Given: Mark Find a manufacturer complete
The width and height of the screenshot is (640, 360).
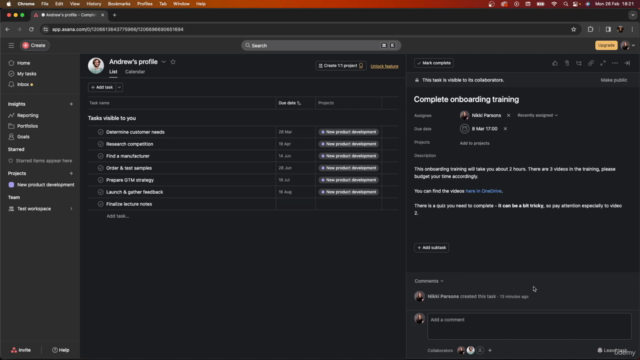Looking at the screenshot, I should [x=100, y=156].
